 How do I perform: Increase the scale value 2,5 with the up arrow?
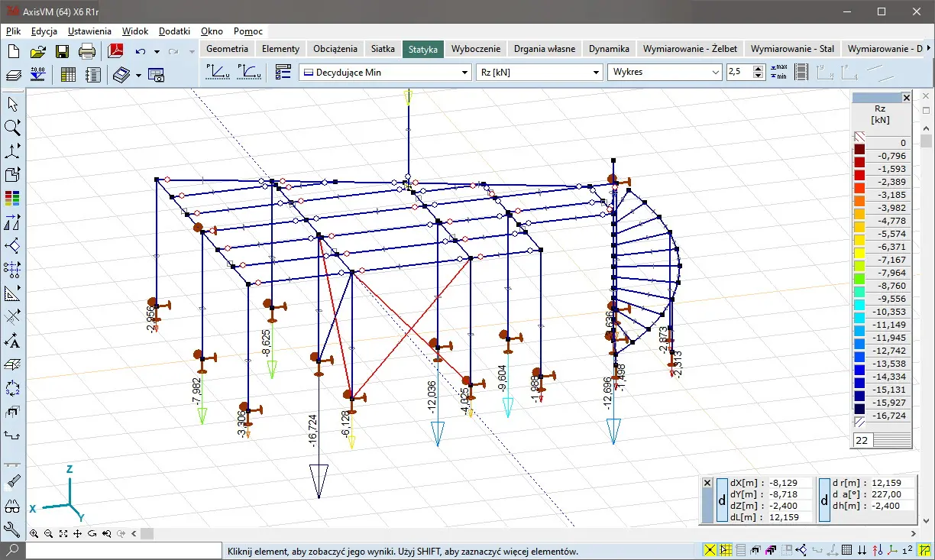[758, 68]
